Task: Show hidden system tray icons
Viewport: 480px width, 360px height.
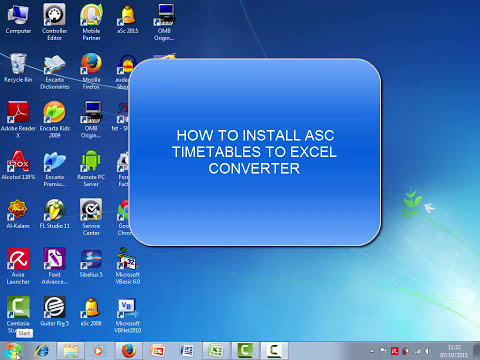Action: coord(372,351)
